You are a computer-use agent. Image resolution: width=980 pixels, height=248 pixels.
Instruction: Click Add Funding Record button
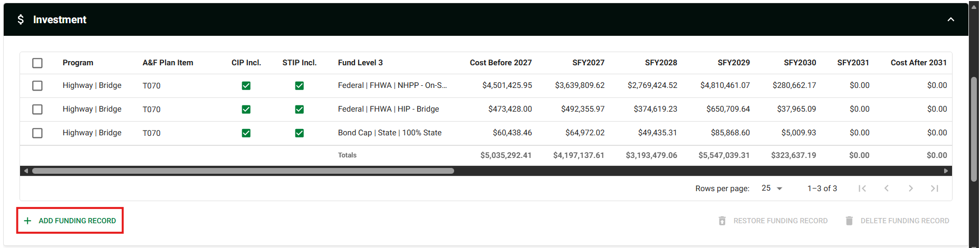(70, 221)
